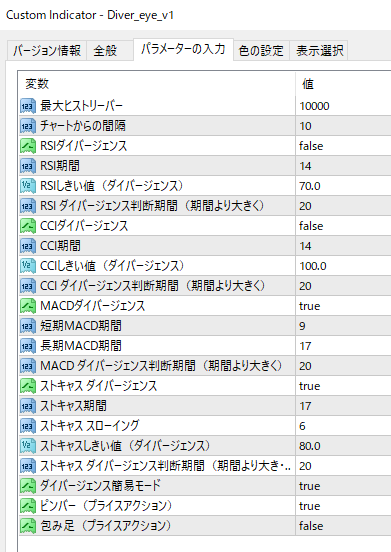Click the integer icon beside RSI期間

point(28,166)
